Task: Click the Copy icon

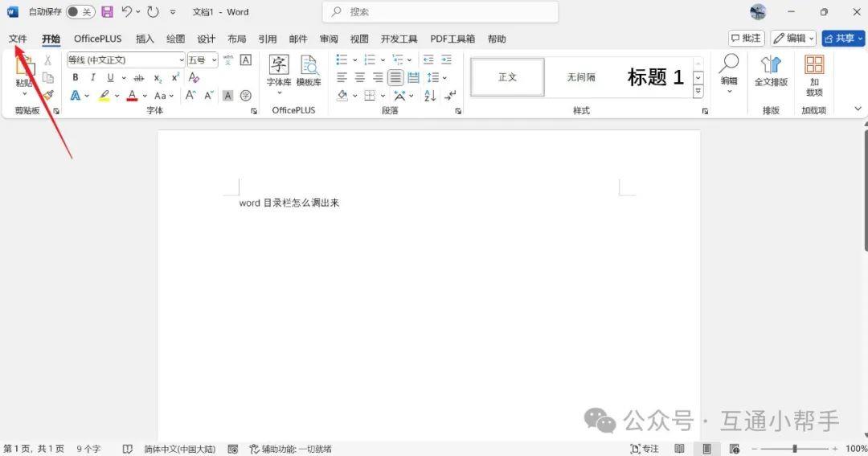Action: (48, 77)
